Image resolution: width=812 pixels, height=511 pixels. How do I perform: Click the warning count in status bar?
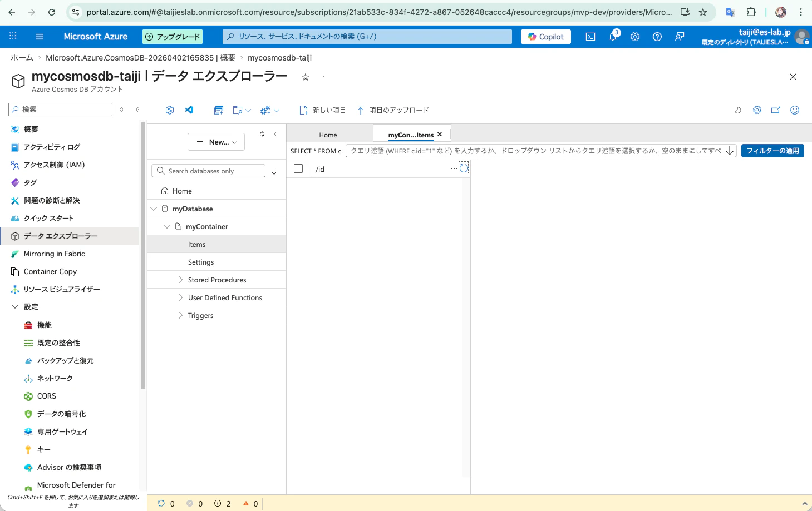(250, 504)
